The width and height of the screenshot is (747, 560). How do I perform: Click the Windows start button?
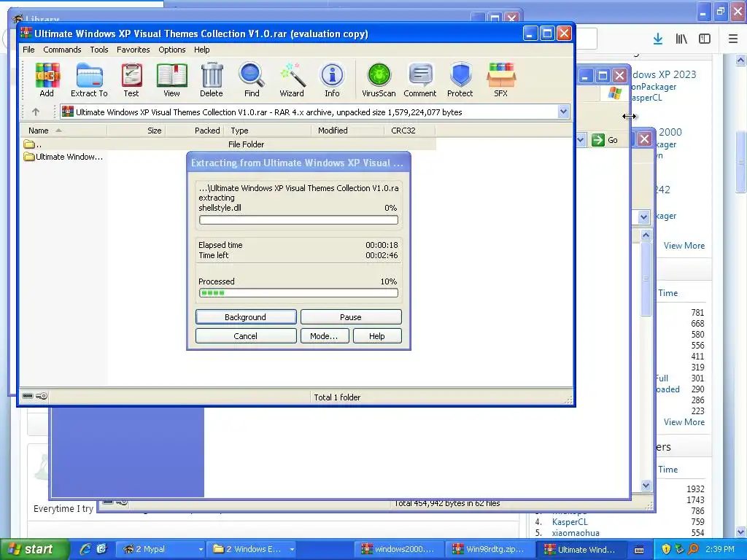tap(34, 550)
